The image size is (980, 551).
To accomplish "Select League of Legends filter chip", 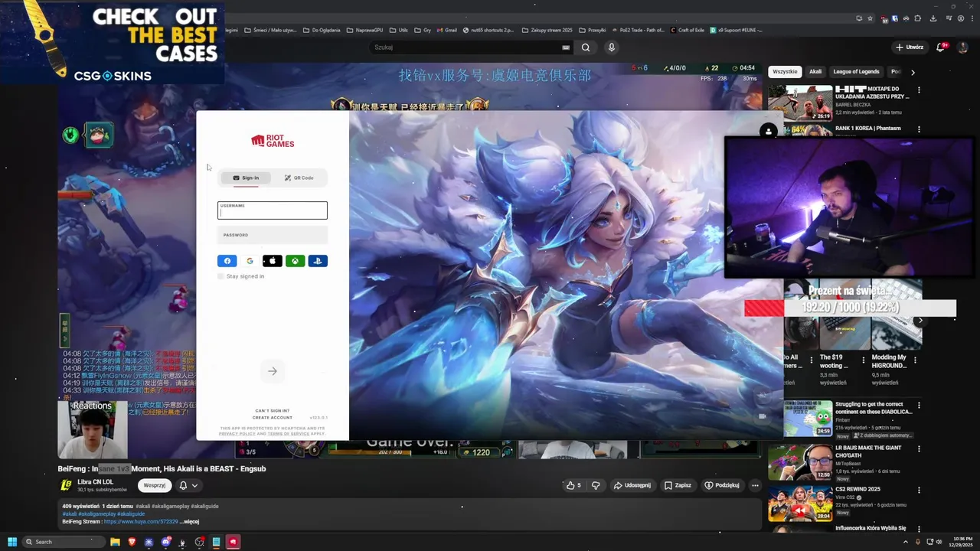I will pos(856,71).
